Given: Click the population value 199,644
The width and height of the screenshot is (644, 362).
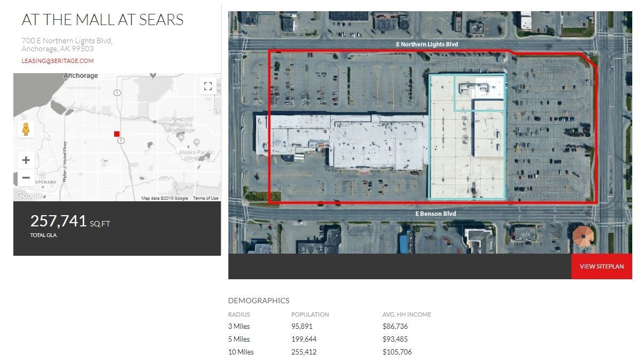Looking at the screenshot, I should [304, 339].
